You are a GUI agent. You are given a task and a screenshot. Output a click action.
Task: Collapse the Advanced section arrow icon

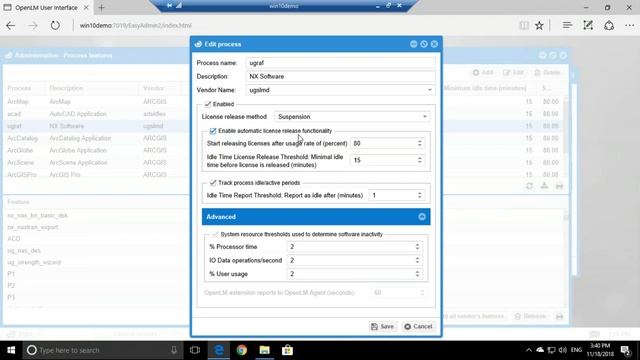coord(422,217)
